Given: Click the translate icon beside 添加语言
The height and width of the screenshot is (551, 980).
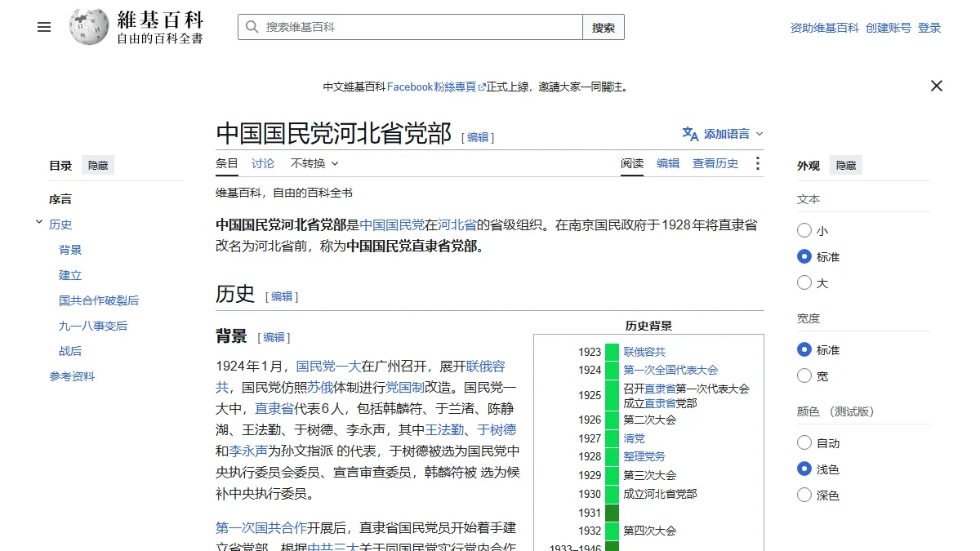Looking at the screenshot, I should click(x=691, y=134).
